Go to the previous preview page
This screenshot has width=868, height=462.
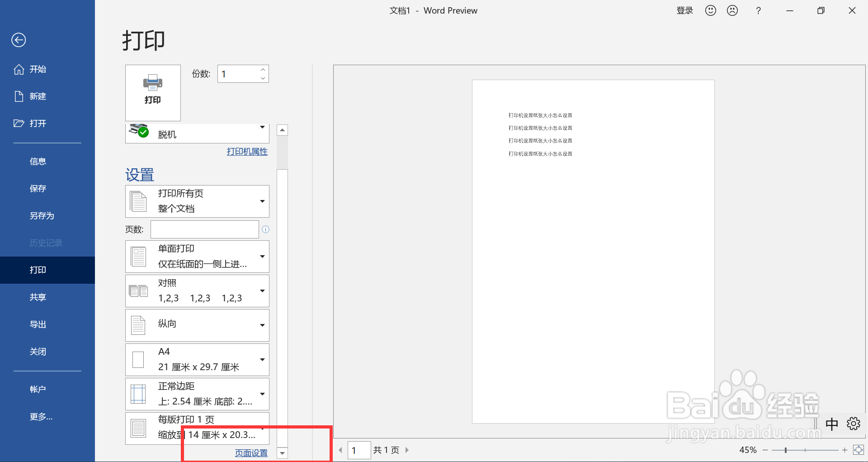click(x=340, y=450)
